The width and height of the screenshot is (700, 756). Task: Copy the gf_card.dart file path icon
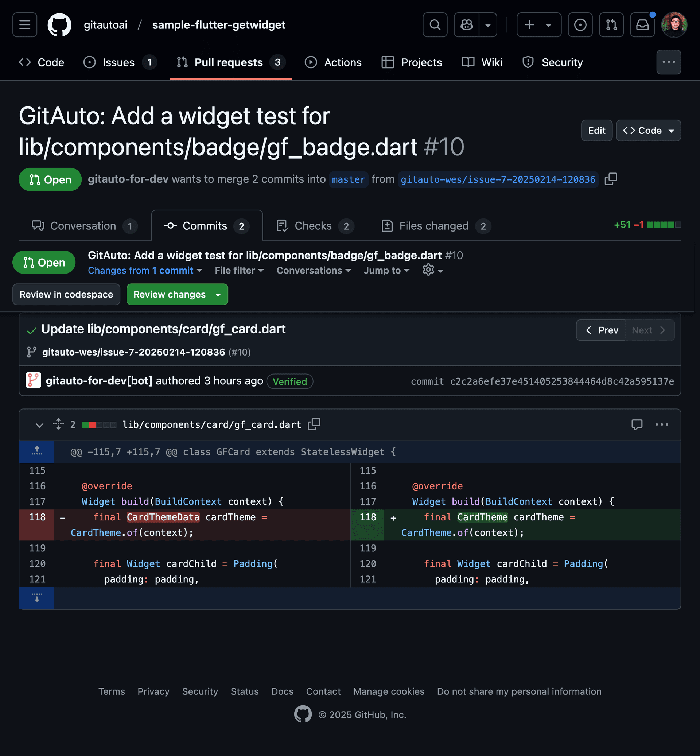pos(314,424)
